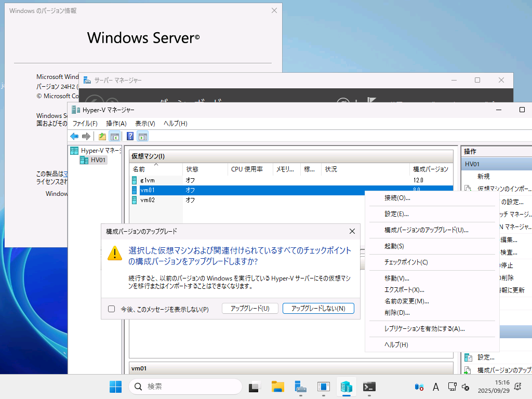Screen dimensions: 532x399
Task: Click the Server Manager taskbar icon
Action: pos(300,387)
